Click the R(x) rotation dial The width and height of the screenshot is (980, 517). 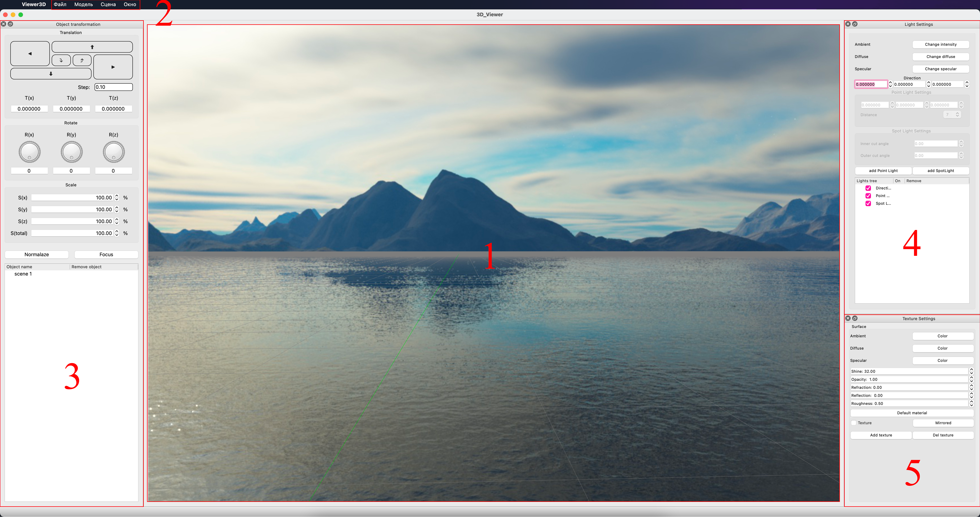29,152
